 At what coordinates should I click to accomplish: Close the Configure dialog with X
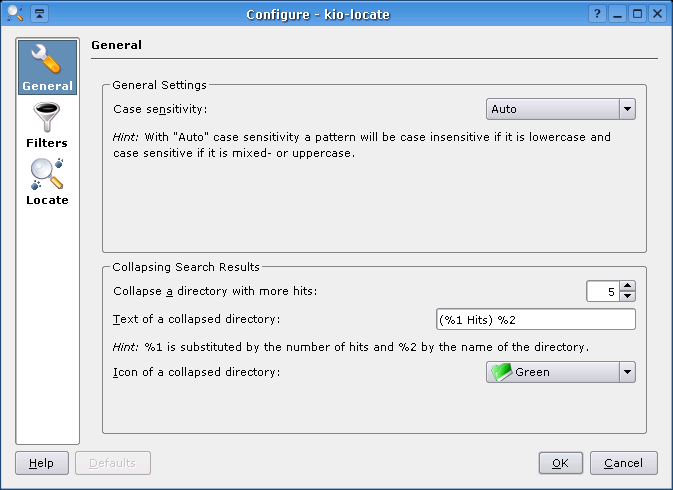coord(657,14)
